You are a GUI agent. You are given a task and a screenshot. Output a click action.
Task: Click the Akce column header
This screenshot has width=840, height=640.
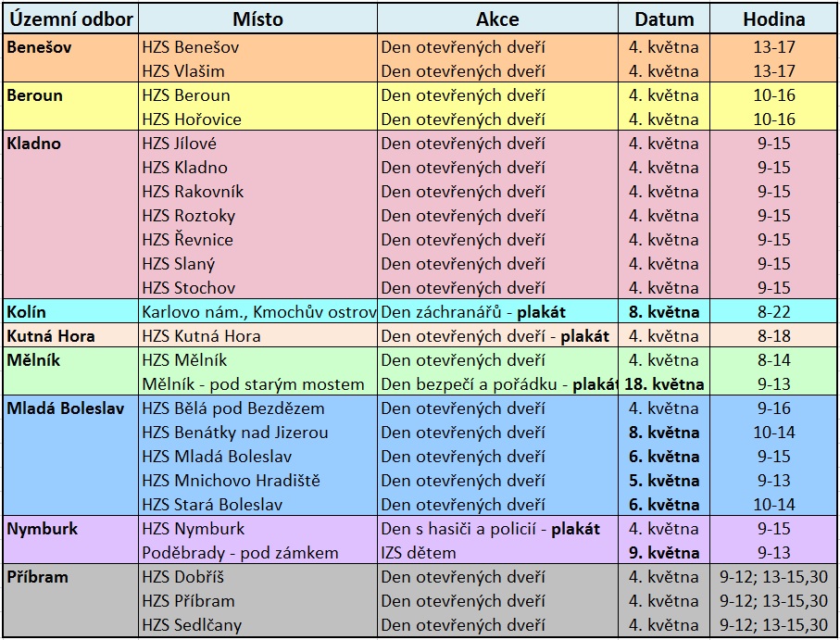(x=497, y=19)
